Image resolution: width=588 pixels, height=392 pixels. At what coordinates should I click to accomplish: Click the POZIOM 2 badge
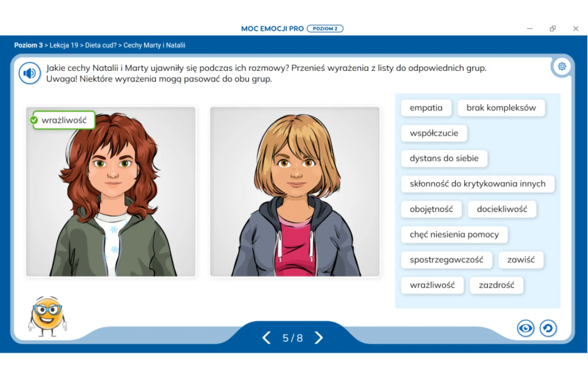(x=325, y=29)
